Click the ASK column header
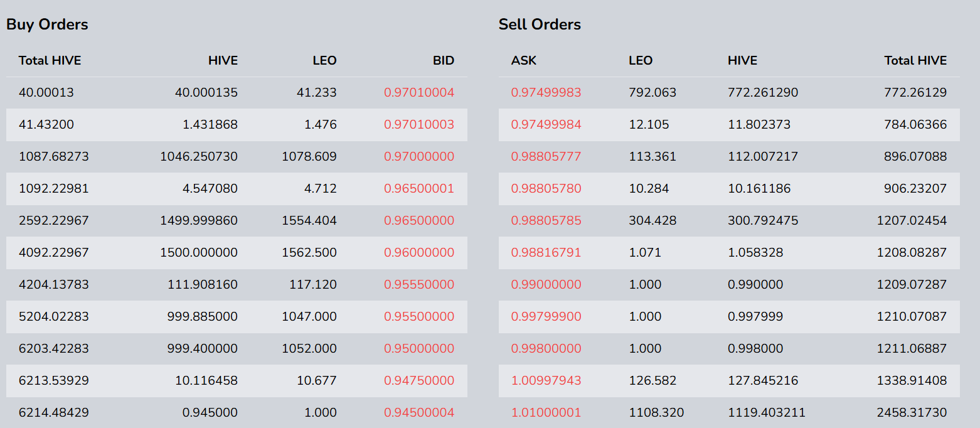The width and height of the screenshot is (980, 428). point(524,61)
